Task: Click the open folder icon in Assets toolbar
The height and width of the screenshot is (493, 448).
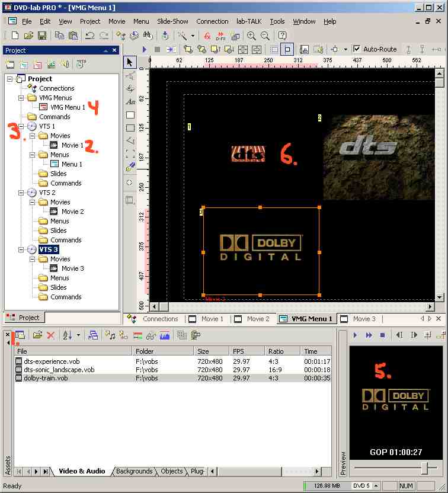Action: [37, 335]
